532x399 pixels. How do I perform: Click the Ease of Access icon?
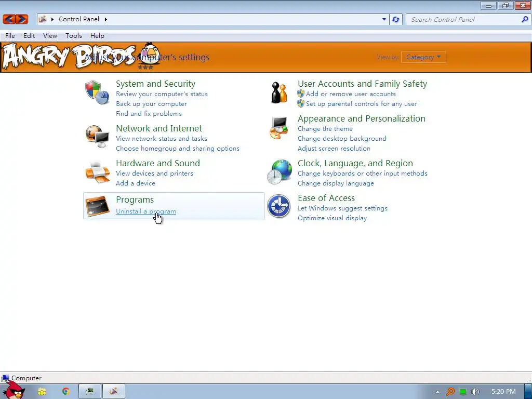(278, 206)
